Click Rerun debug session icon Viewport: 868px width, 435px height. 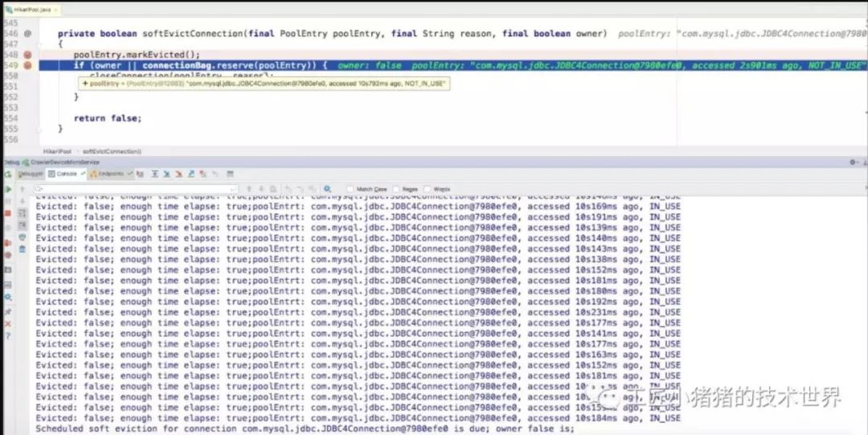pyautogui.click(x=8, y=174)
